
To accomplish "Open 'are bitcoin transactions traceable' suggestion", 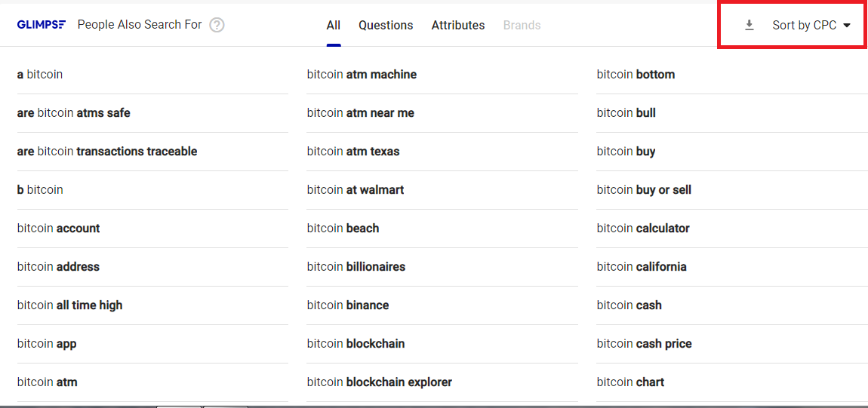I will [x=107, y=152].
